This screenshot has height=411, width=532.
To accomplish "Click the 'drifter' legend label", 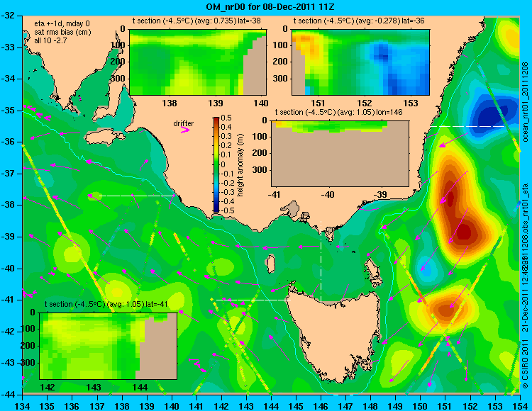I will point(184,123).
